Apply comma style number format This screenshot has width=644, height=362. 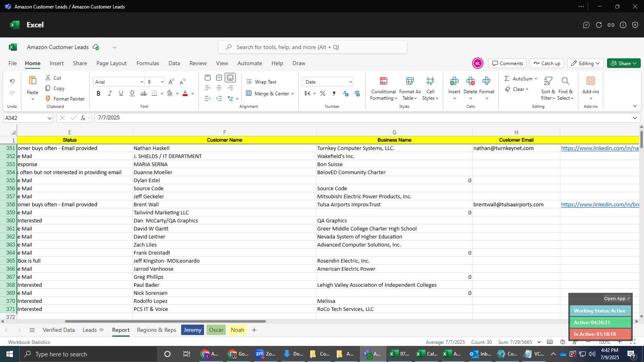tap(334, 93)
